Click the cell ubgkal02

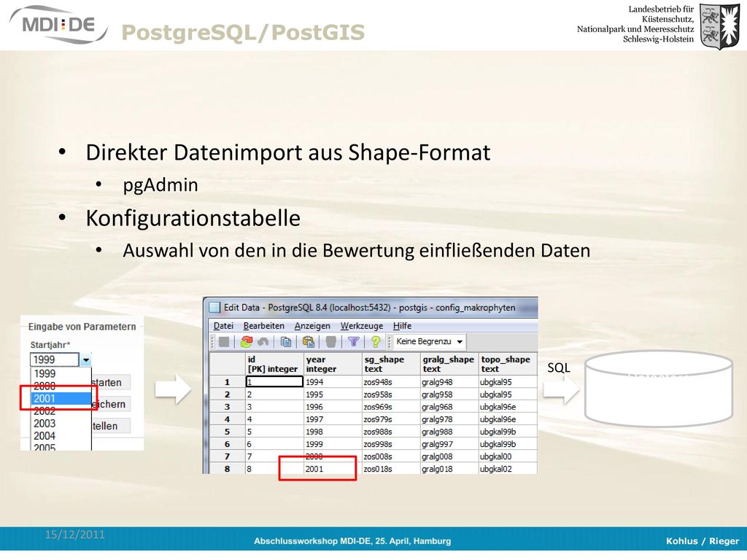(508, 469)
